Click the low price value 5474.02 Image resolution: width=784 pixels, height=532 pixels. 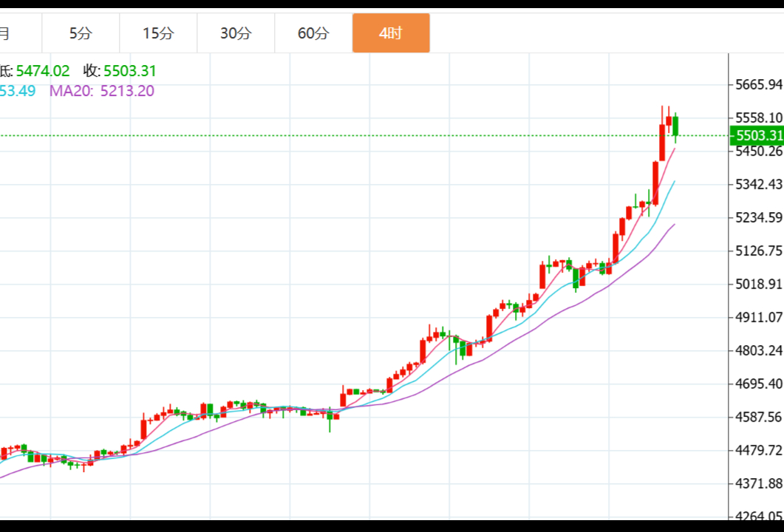click(x=43, y=71)
